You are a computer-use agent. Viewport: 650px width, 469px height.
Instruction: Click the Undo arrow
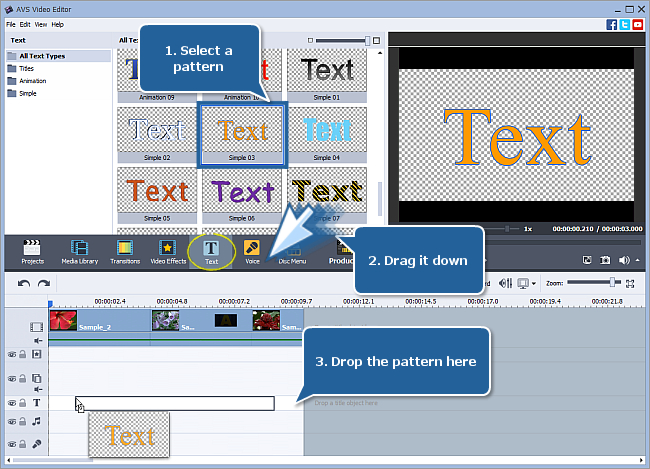(24, 284)
